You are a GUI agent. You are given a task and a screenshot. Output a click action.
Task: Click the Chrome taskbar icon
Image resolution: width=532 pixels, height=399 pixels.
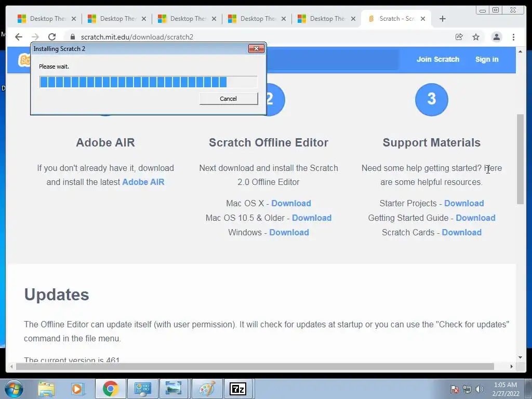pyautogui.click(x=110, y=389)
